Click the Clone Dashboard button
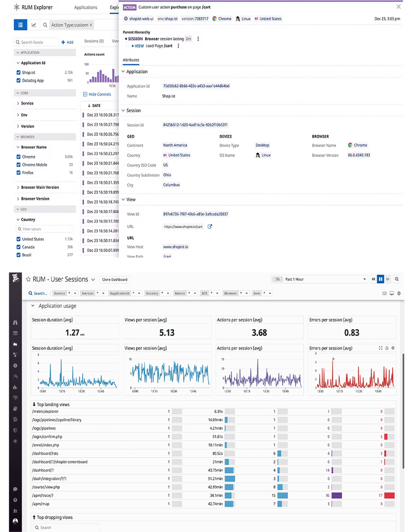Screen dimensions: 414x532 114,280
